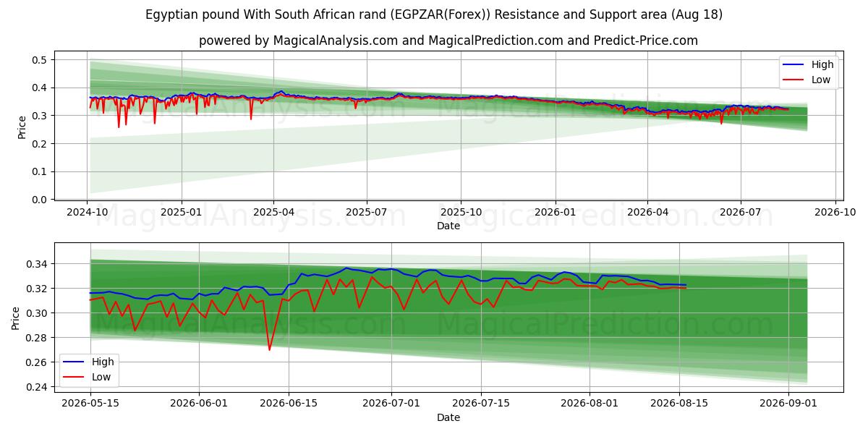Image resolution: width=868 pixels, height=434 pixels.
Task: Click the '2026-06-15' tick label
Action: click(x=289, y=404)
